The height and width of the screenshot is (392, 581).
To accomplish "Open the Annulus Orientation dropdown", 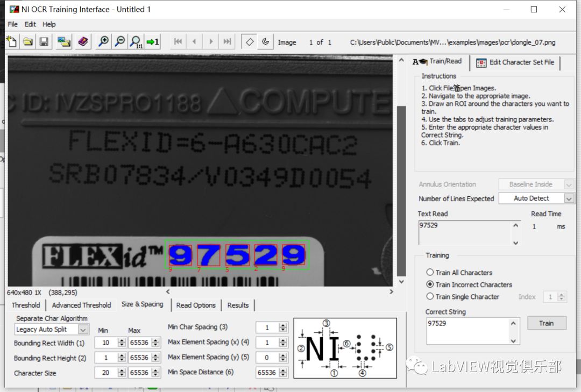I will tap(569, 184).
